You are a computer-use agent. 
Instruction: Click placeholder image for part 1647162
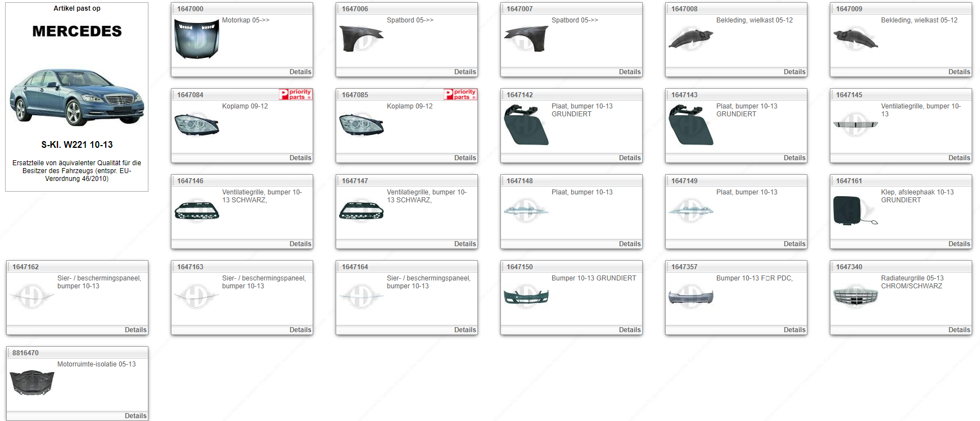pyautogui.click(x=32, y=297)
